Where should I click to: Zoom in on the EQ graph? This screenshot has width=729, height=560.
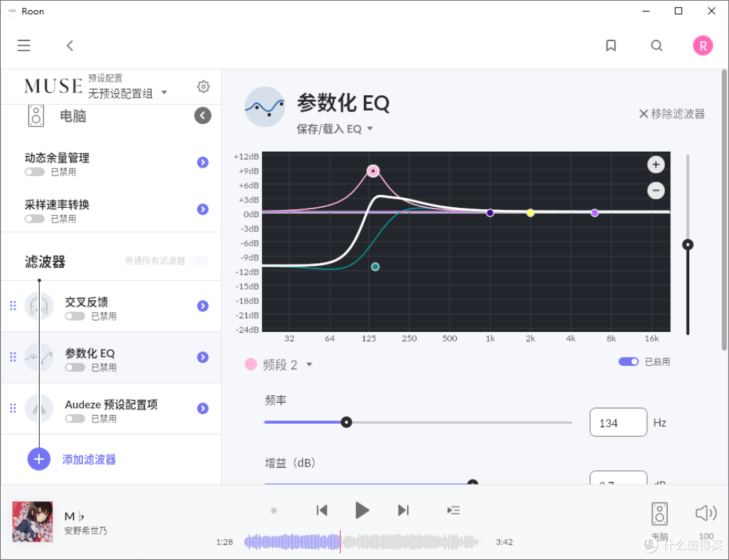click(x=655, y=164)
